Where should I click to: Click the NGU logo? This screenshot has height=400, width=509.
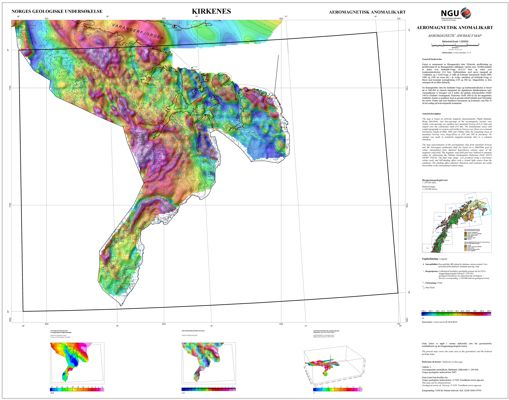tap(456, 13)
